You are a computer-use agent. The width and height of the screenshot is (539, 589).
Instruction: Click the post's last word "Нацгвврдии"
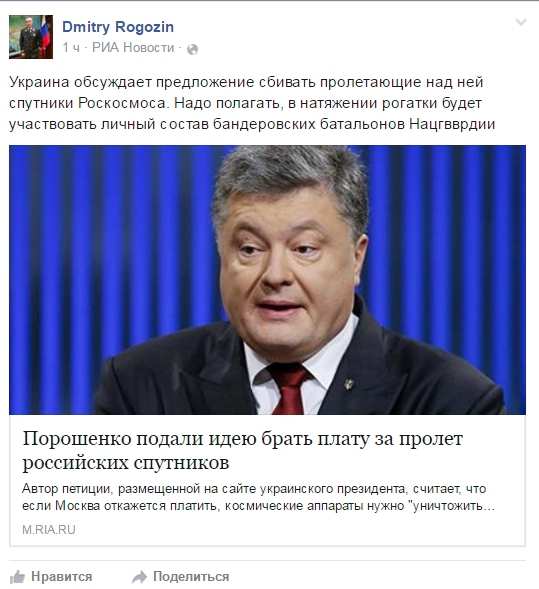click(452, 124)
